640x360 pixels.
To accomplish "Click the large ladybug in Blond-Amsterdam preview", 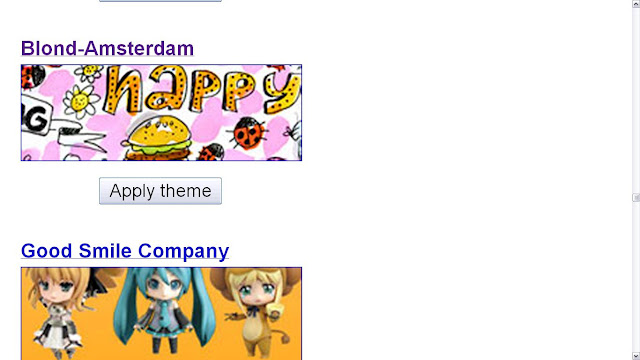I will (248, 132).
